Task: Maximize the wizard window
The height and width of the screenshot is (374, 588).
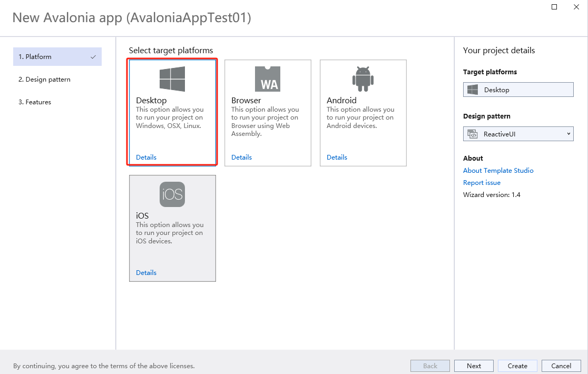Action: click(x=554, y=7)
